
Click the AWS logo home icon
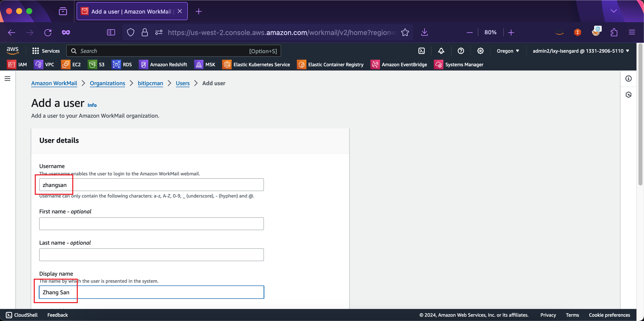[13, 51]
